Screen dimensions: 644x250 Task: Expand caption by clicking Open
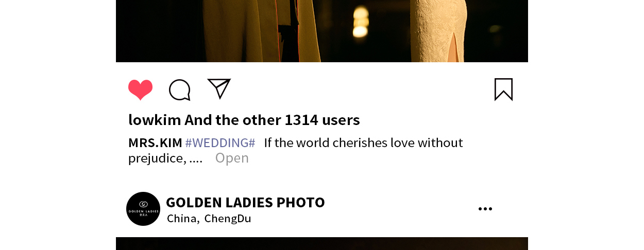pyautogui.click(x=232, y=158)
